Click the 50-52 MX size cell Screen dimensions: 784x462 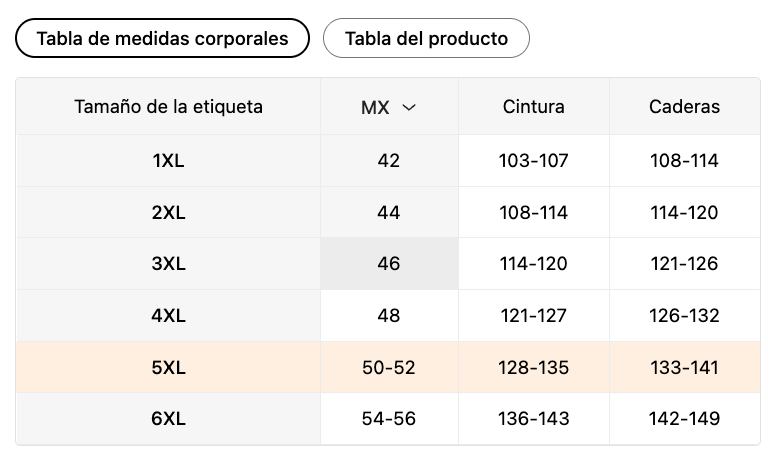[389, 368]
